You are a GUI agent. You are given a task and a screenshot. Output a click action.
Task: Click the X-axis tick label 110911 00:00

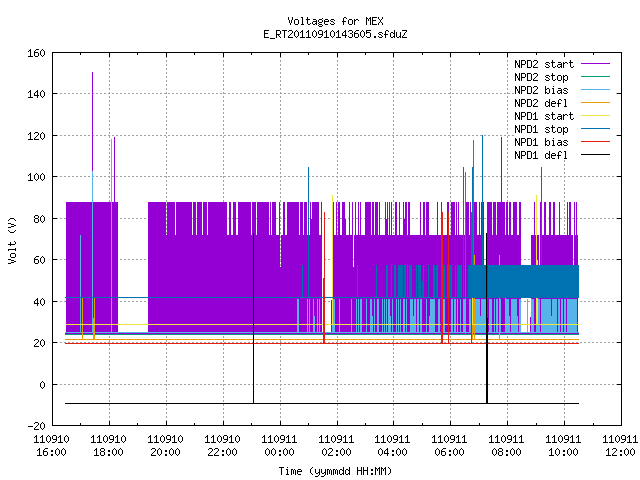(x=279, y=446)
